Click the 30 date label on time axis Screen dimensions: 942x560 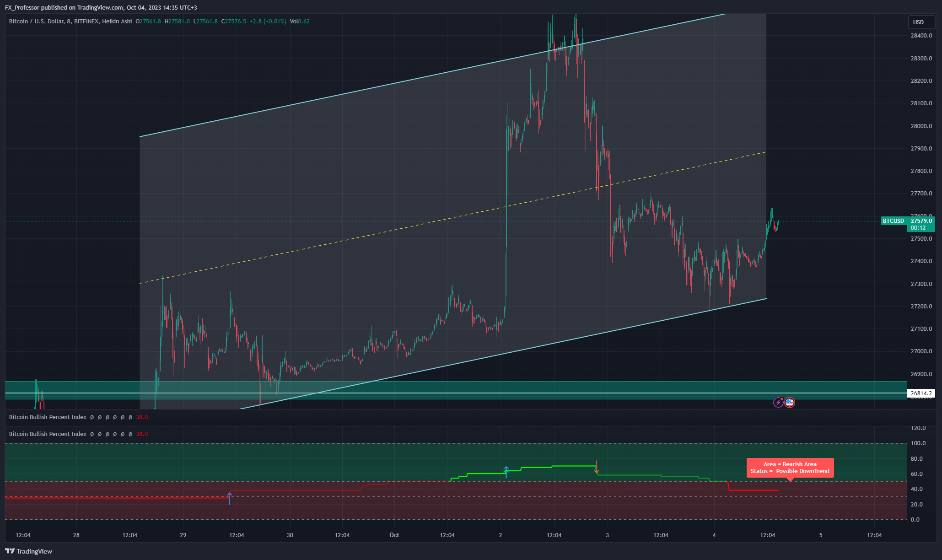(x=290, y=535)
